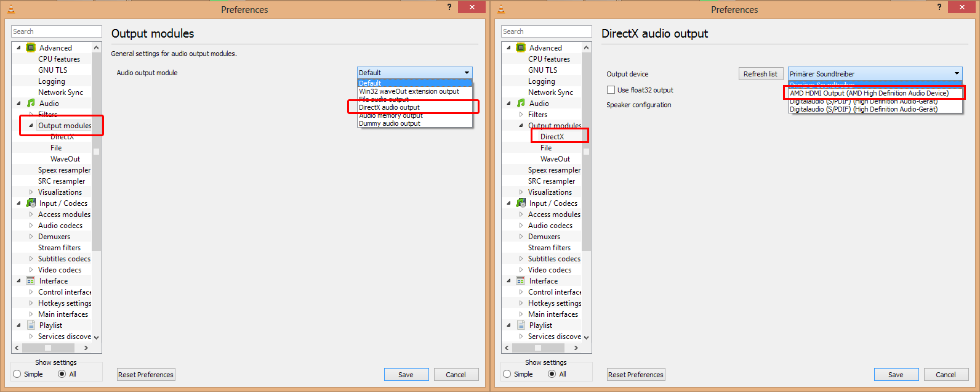Select Simple show settings in left window

tap(17, 374)
